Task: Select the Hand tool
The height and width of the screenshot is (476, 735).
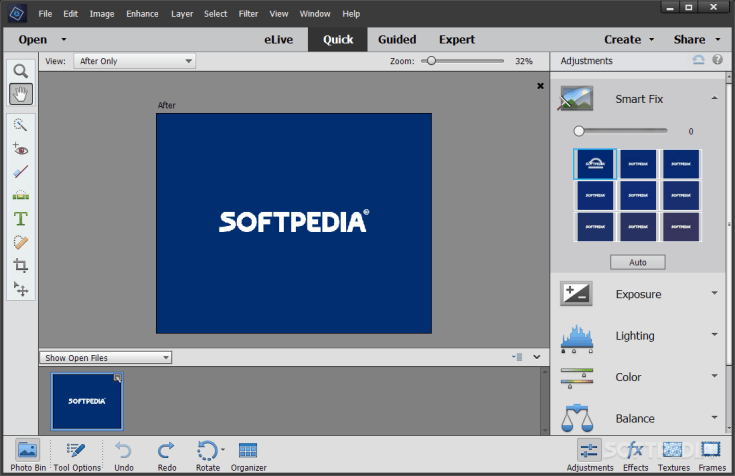Action: coord(20,94)
